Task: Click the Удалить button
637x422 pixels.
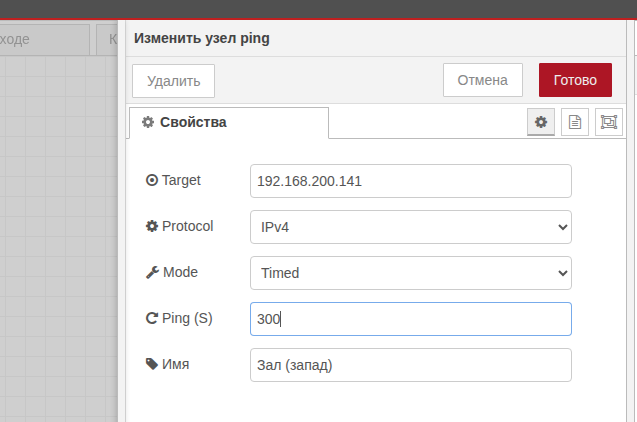Action: pyautogui.click(x=173, y=81)
